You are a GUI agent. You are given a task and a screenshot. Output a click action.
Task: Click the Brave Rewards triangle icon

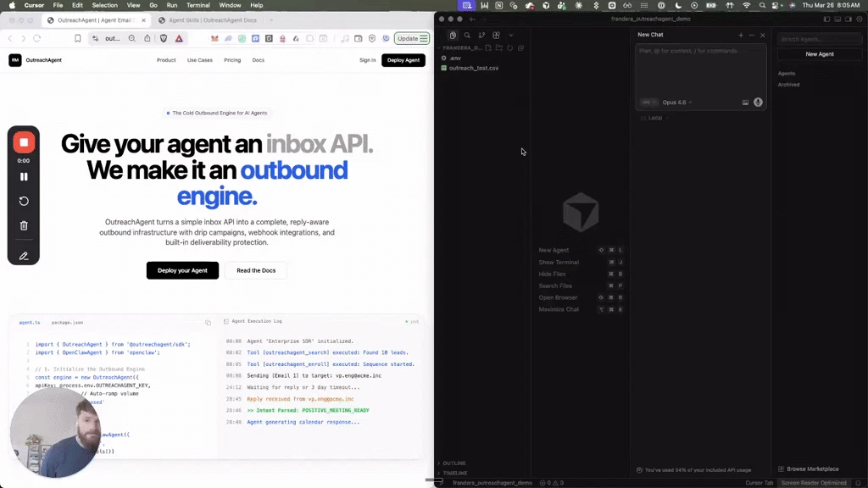pyautogui.click(x=179, y=39)
